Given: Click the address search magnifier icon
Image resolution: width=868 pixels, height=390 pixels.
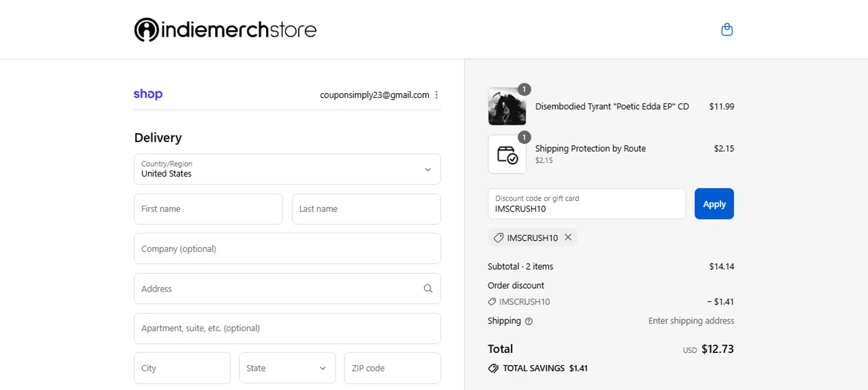Looking at the screenshot, I should [428, 288].
